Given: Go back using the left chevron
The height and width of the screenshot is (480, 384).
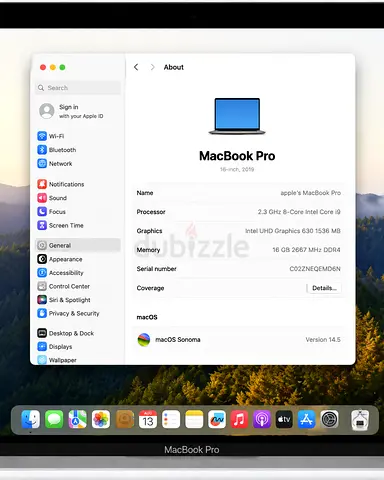Looking at the screenshot, I should pyautogui.click(x=136, y=67).
